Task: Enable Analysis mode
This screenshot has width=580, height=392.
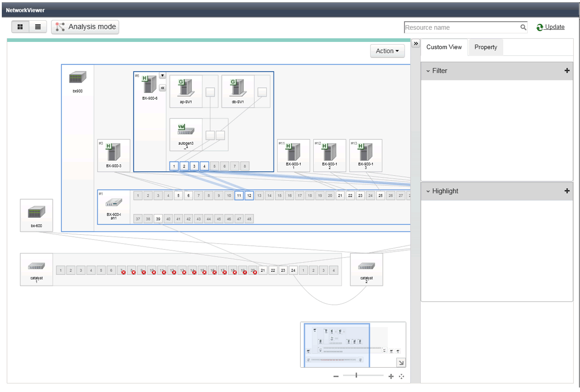Action: pyautogui.click(x=85, y=27)
